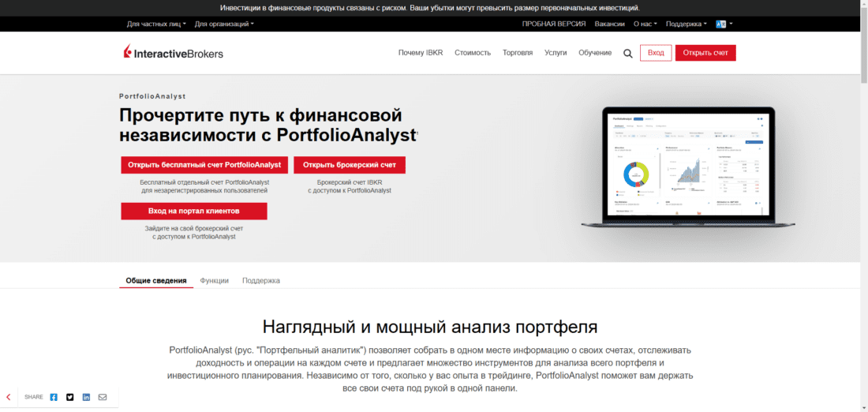Select the Общие сведения tab

156,281
